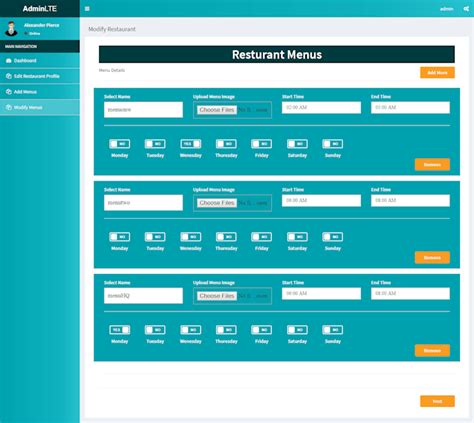Toggle Friday in the first menu block
This screenshot has height=423, width=474.
(262, 144)
